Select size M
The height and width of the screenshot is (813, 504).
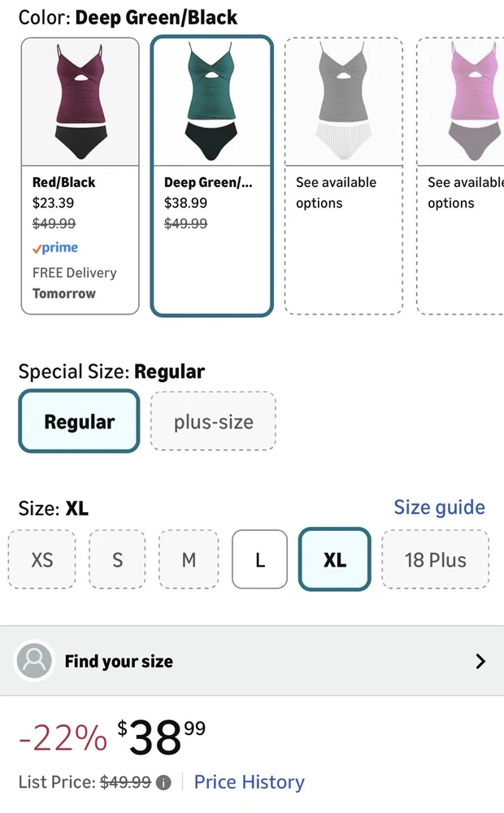[189, 559]
